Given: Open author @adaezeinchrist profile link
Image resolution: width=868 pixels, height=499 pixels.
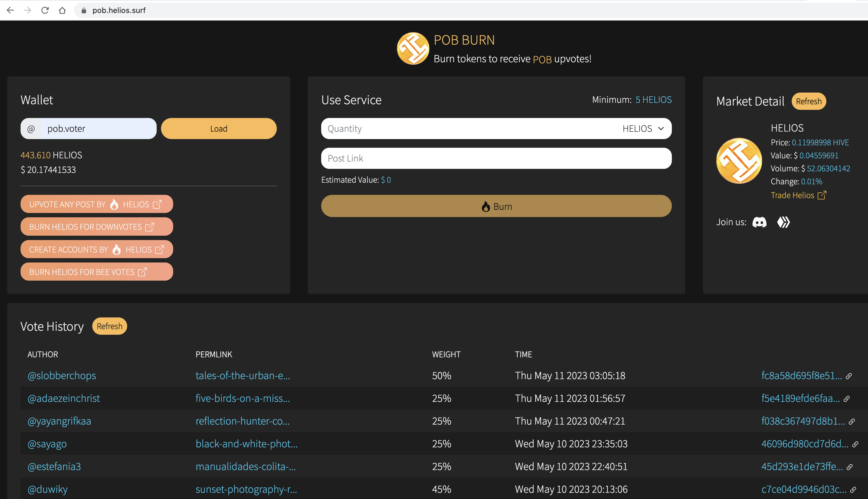Looking at the screenshot, I should point(64,398).
